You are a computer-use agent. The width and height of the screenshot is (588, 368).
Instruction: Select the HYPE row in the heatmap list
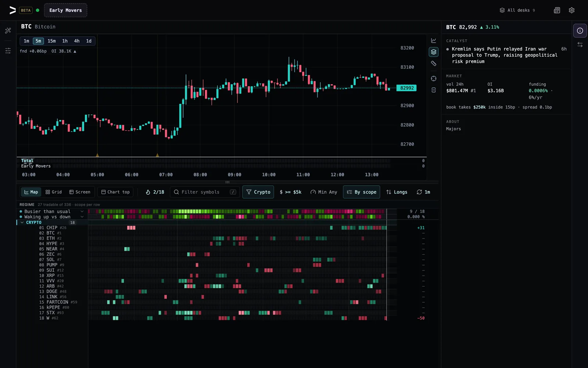coord(52,244)
